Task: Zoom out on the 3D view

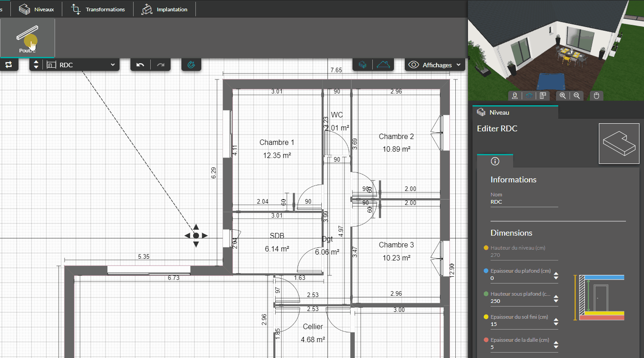Action: 576,96
